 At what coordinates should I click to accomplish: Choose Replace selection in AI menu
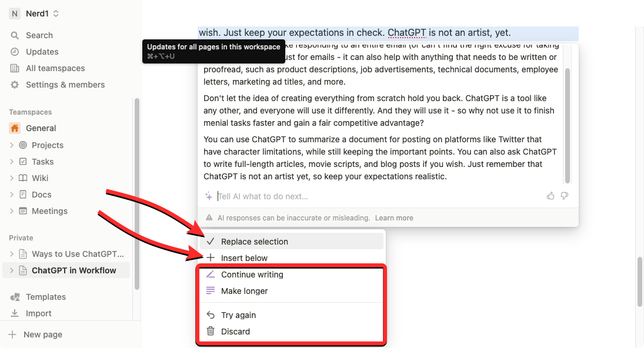(x=254, y=242)
